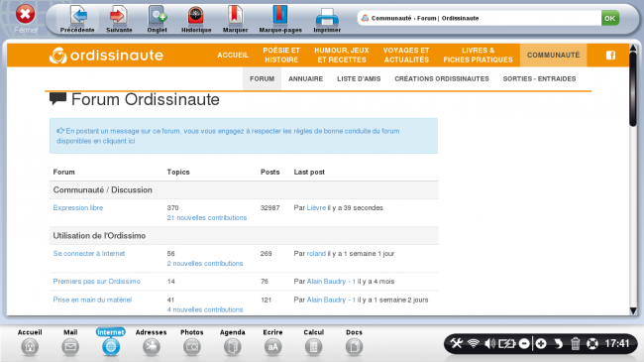Click the Topics column header
Image resolution: width=644 pixels, height=362 pixels.
pyautogui.click(x=178, y=172)
